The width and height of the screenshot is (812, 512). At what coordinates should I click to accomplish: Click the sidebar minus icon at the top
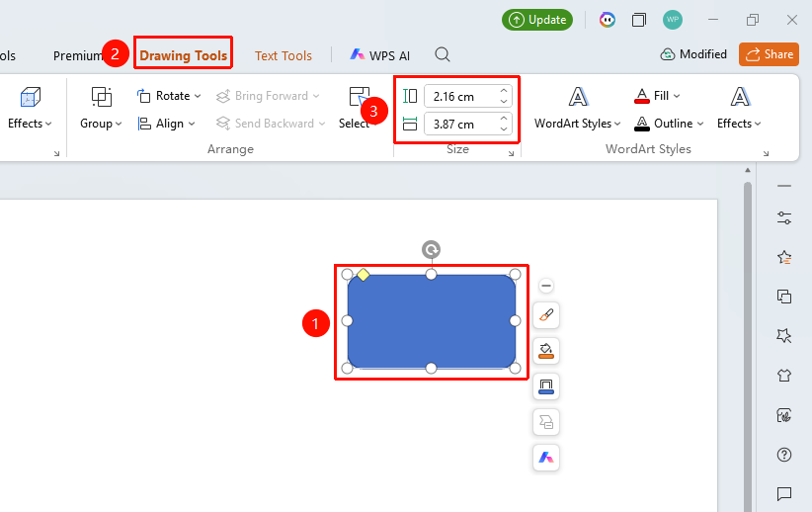(784, 186)
